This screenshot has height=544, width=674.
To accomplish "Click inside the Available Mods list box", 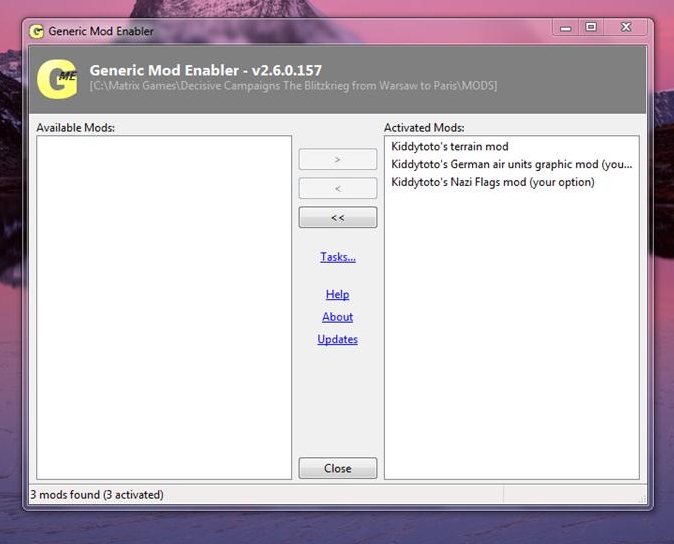I will pos(164,308).
